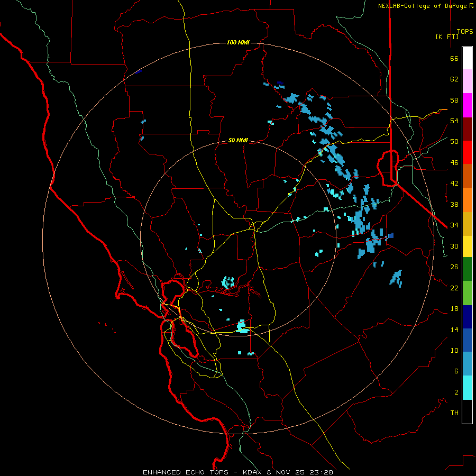The height and width of the screenshot is (476, 476).
Task: Click 'NEXLAB-College of DuPage' credit text
Action: point(422,6)
